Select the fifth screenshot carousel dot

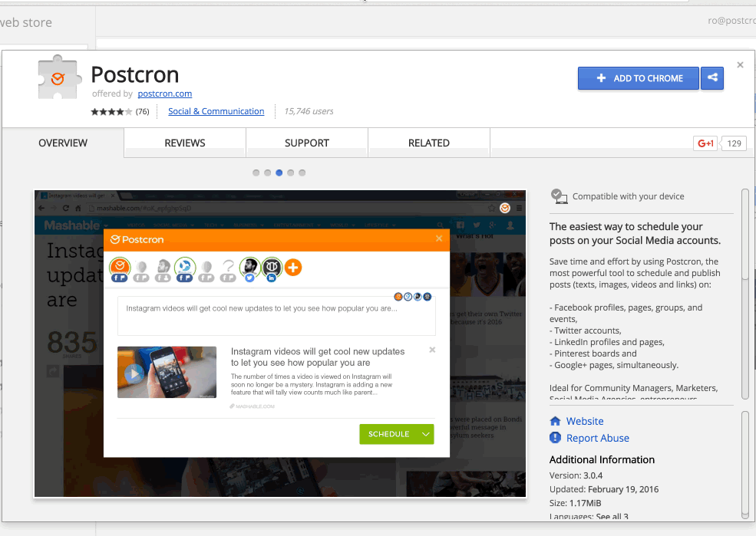pos(302,173)
